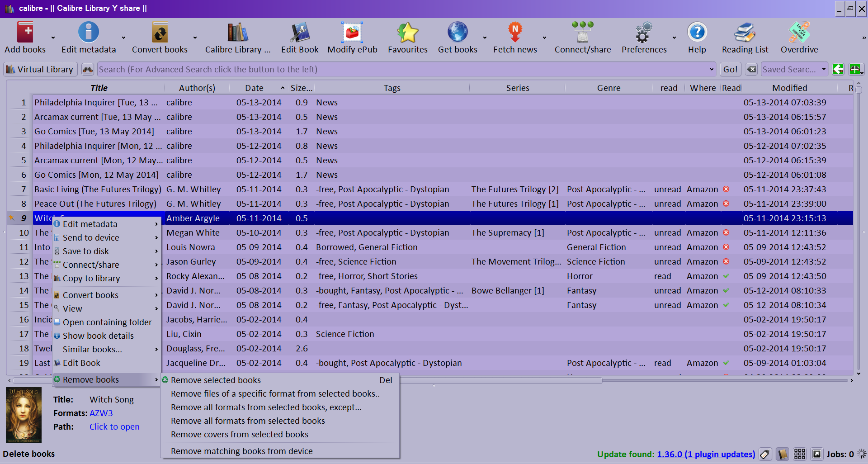Click the book list horizontal scrollbar

tap(307, 380)
